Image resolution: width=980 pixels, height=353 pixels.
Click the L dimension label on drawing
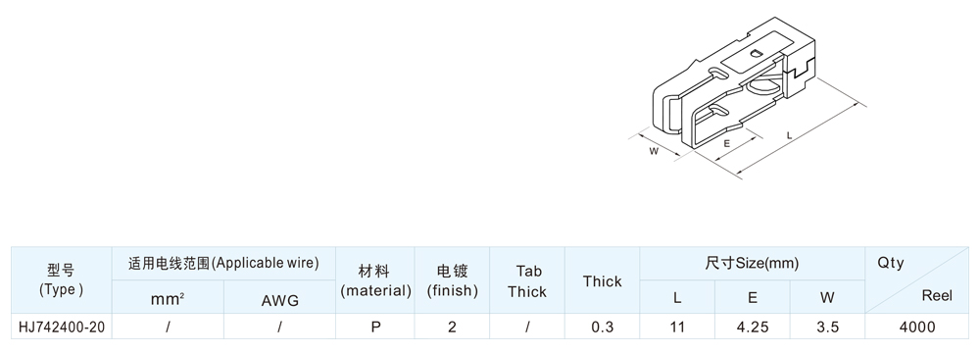[789, 135]
